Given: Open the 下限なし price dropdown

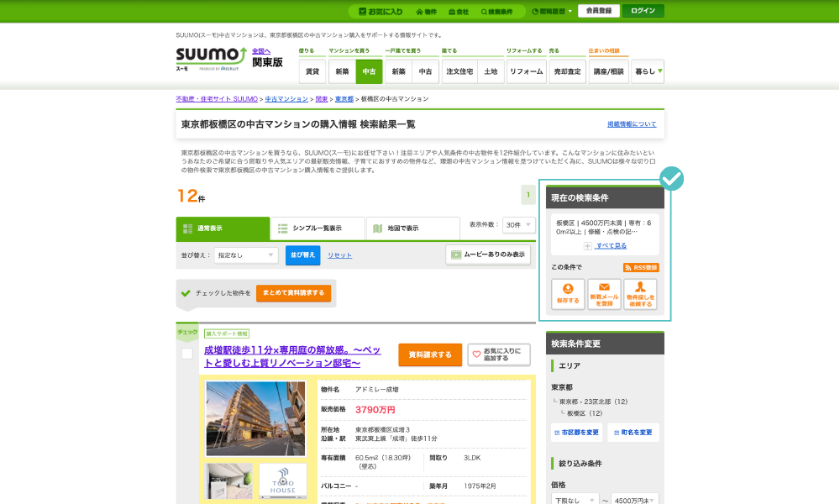Looking at the screenshot, I should point(575,501).
